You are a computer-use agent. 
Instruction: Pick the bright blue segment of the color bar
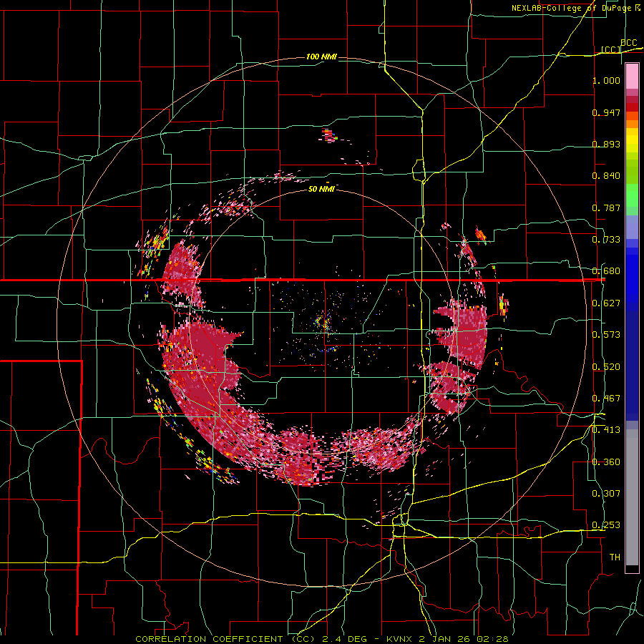[x=632, y=279]
